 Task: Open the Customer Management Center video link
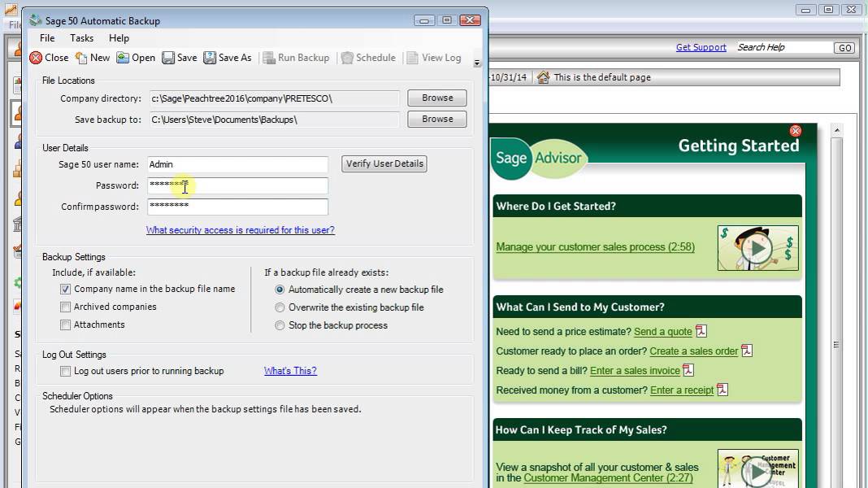(x=608, y=478)
